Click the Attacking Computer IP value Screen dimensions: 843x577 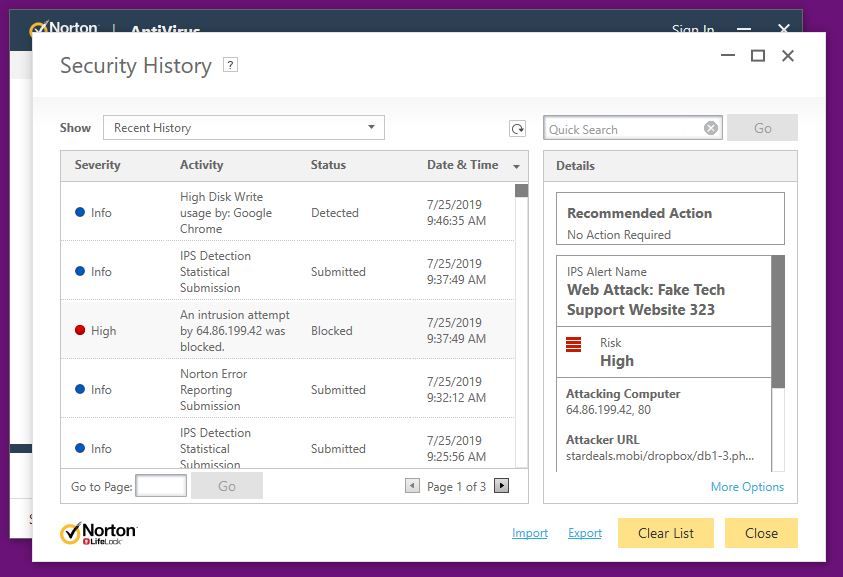point(608,410)
